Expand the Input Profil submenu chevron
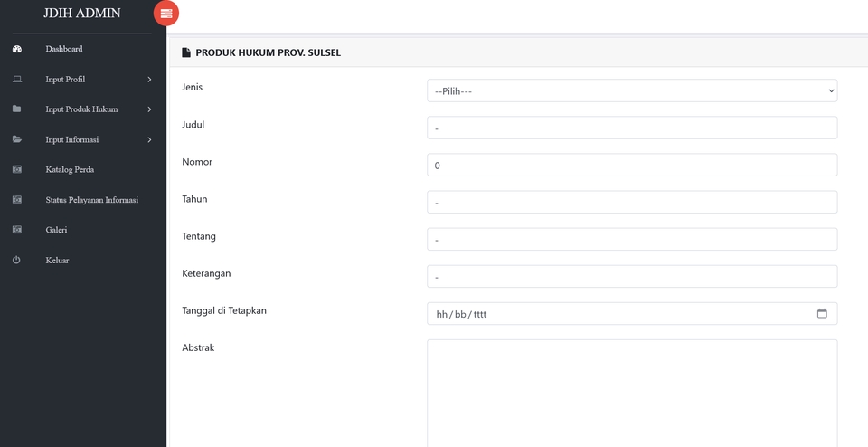Image resolution: width=868 pixels, height=447 pixels. tap(149, 80)
